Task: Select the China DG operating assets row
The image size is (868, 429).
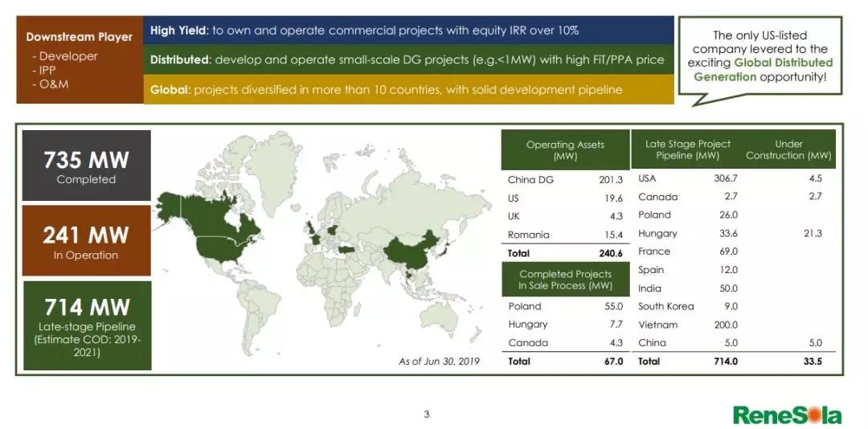Action: [x=565, y=179]
